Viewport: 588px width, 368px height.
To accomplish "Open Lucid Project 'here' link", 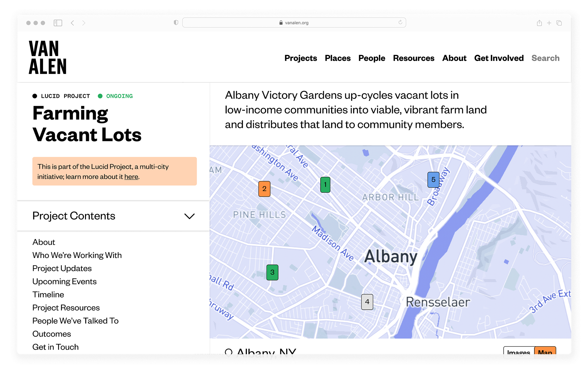I will pos(131,177).
